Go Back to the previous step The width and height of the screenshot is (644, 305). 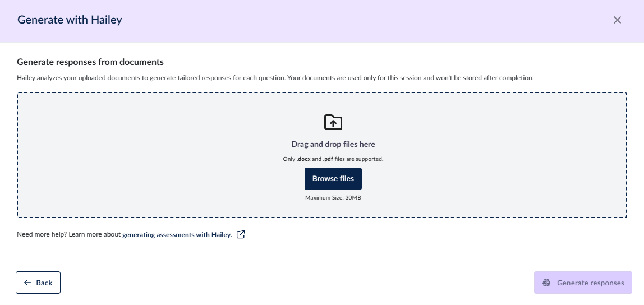point(38,283)
